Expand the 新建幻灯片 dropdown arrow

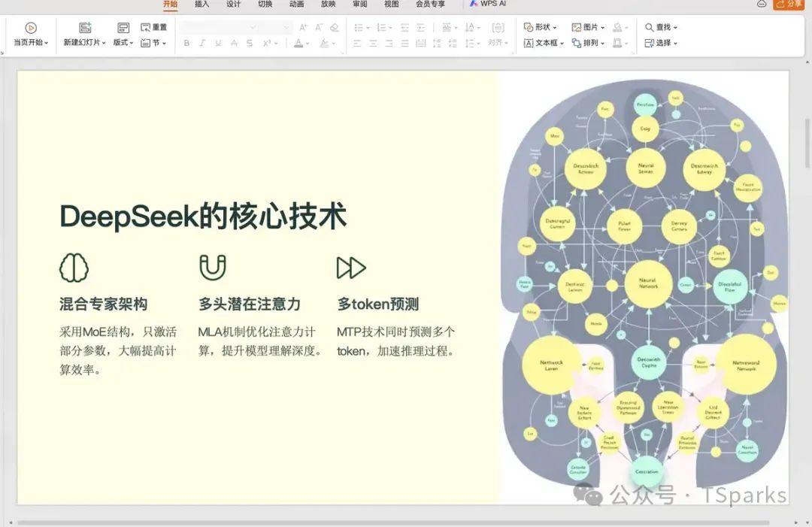[104, 43]
